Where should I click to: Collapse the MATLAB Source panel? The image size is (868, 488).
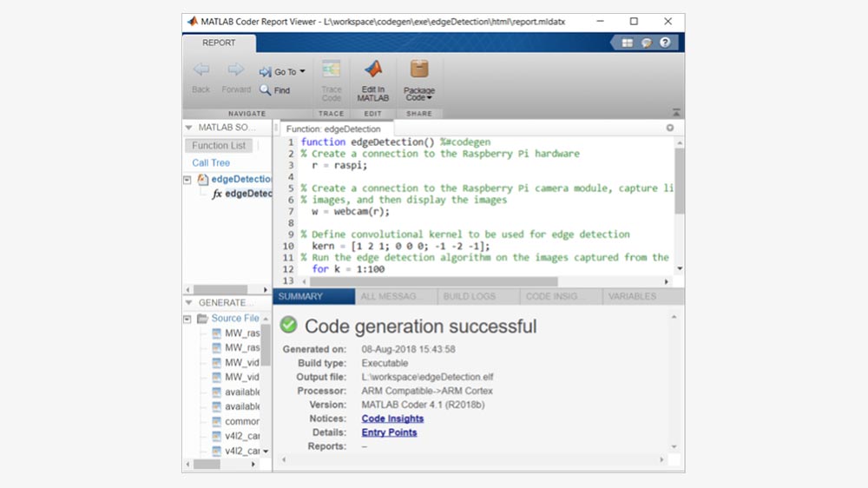[188, 128]
